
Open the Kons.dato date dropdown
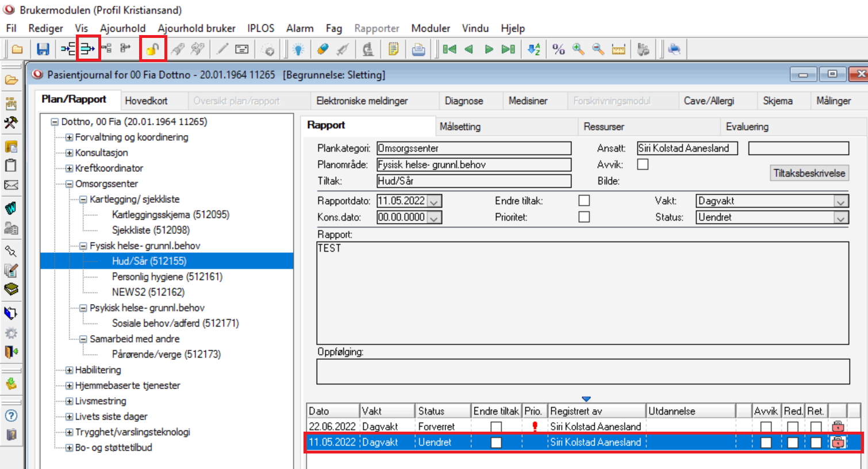point(435,218)
